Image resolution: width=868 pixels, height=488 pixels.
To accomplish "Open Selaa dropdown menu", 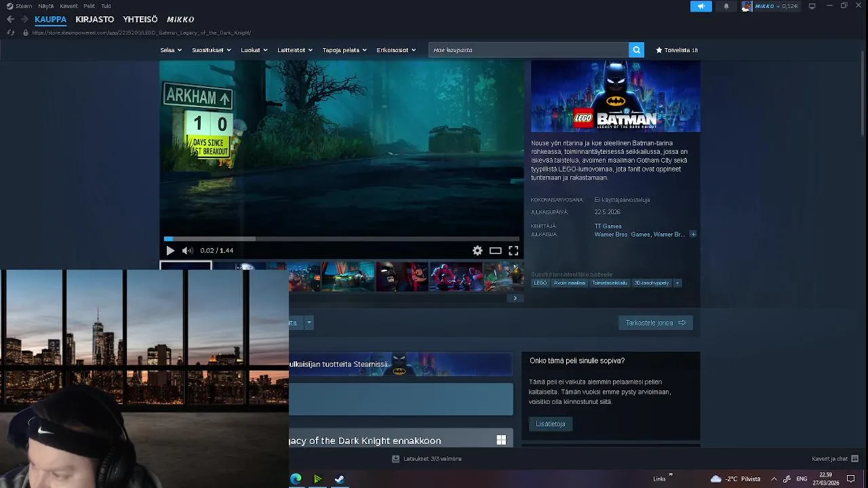I will [171, 50].
